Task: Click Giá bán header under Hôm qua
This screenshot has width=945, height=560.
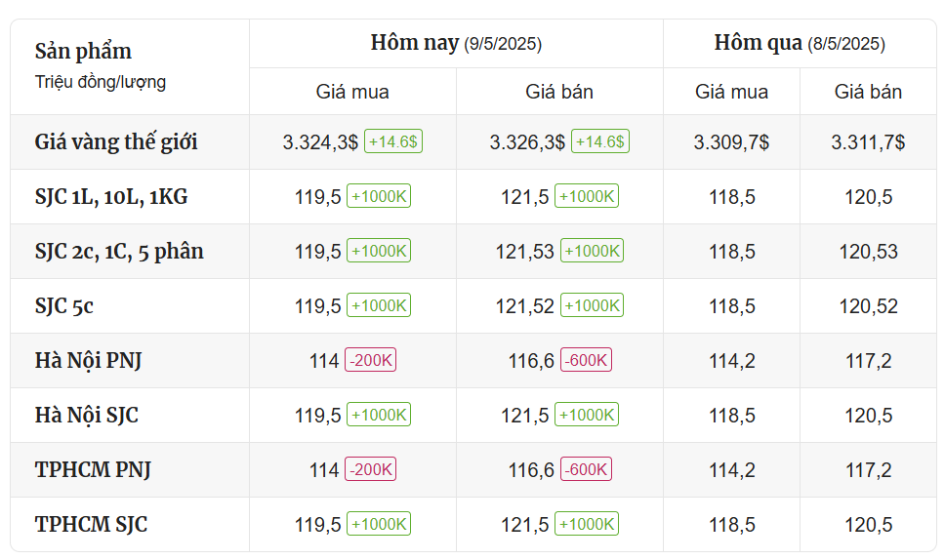Action: coord(868,92)
